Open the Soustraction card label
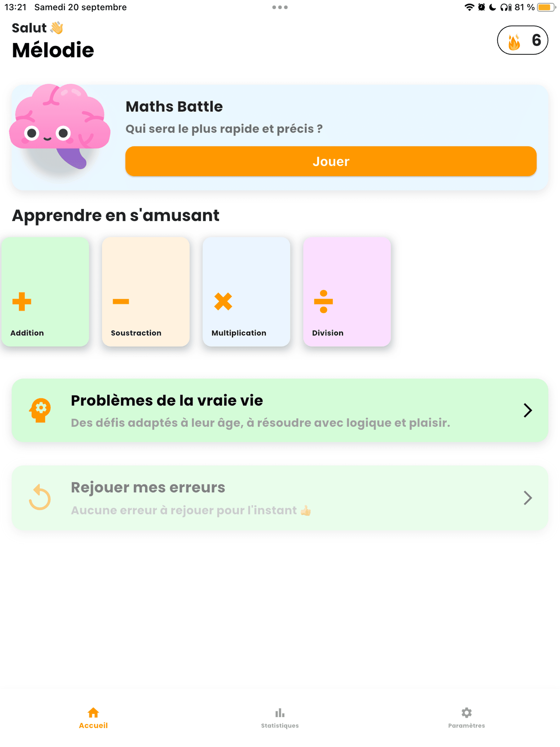This screenshot has height=747, width=560. pyautogui.click(x=136, y=333)
